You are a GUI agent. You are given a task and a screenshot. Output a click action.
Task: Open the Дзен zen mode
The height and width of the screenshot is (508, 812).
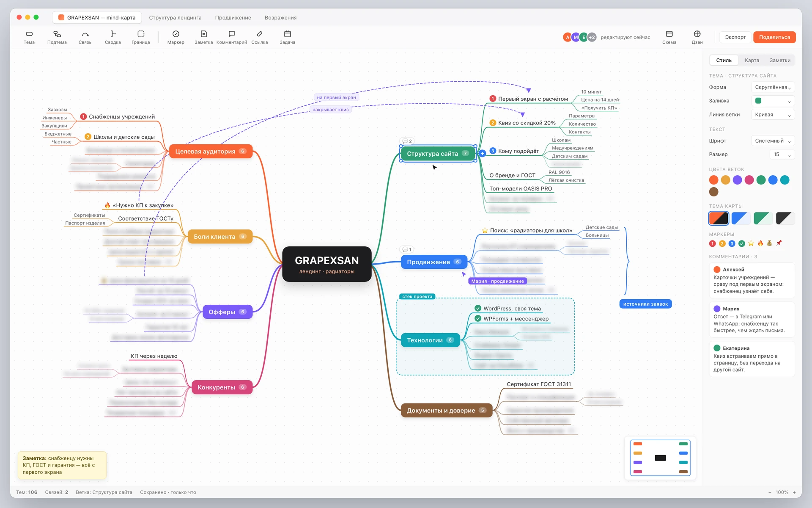click(x=697, y=37)
